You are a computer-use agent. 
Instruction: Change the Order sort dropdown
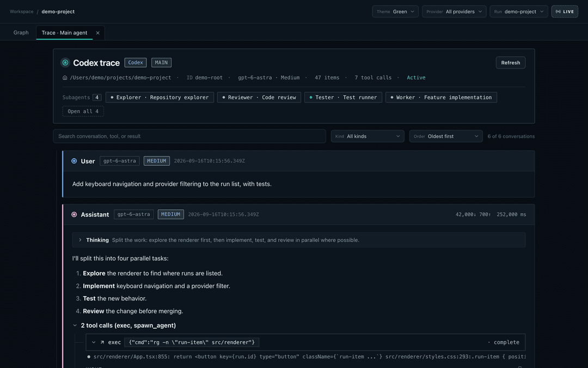click(446, 136)
